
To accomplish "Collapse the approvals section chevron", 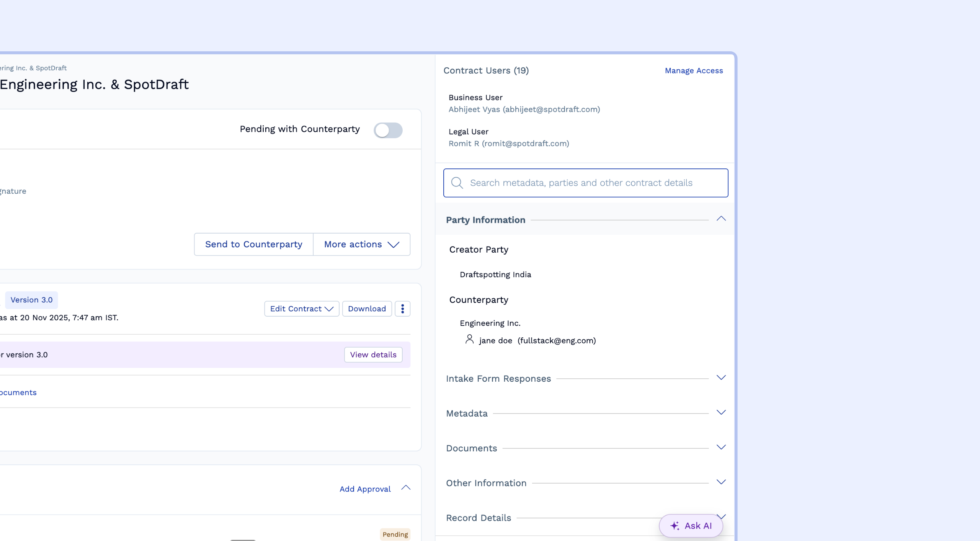I will (x=406, y=488).
